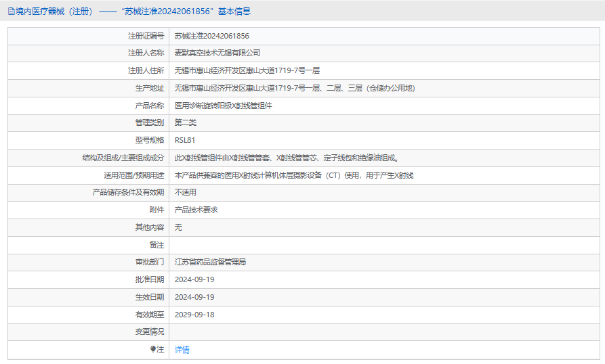Click the 批准日期 value 2024-09-19
Viewport: 605px width, 364px height.
click(x=194, y=279)
